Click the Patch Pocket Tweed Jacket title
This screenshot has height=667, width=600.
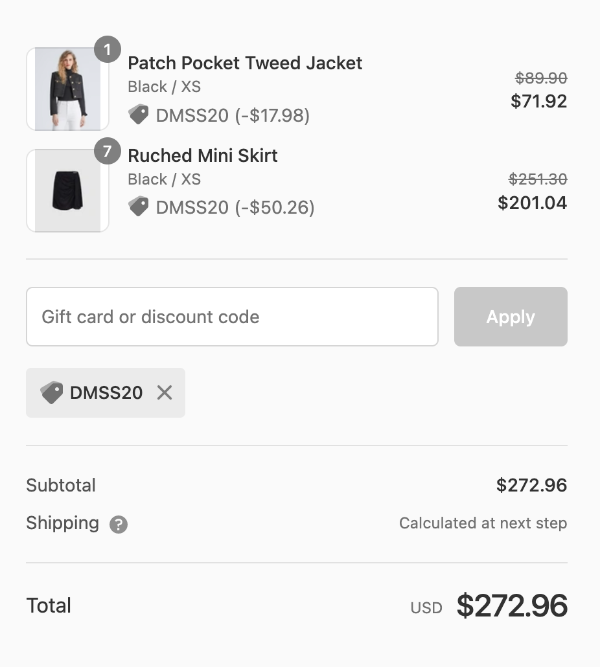[x=245, y=63]
